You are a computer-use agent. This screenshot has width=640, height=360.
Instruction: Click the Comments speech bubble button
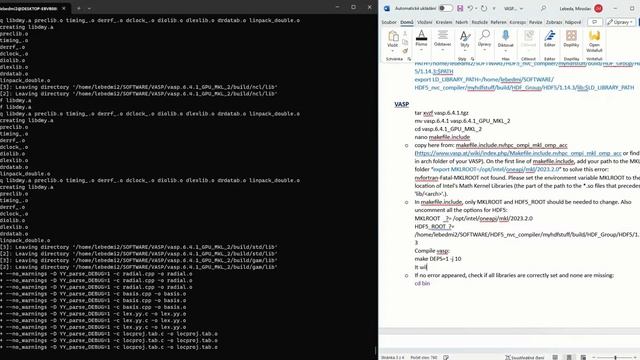click(595, 22)
